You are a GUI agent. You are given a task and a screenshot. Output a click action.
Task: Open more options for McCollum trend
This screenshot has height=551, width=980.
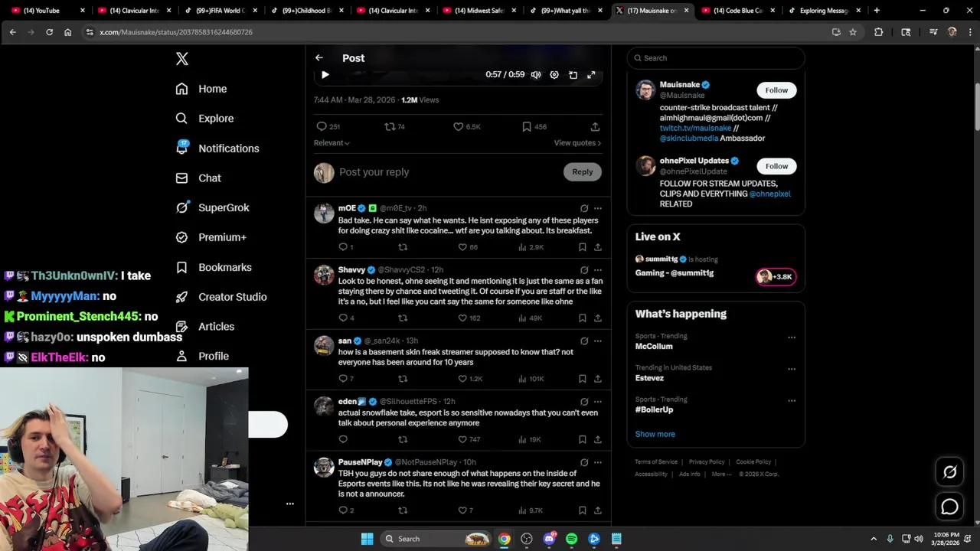(792, 337)
